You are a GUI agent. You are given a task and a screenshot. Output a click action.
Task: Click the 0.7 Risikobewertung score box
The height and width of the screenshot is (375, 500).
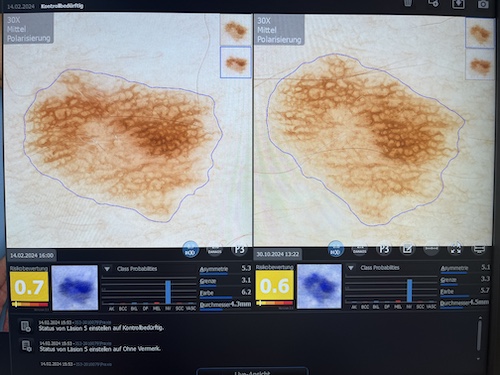click(29, 287)
